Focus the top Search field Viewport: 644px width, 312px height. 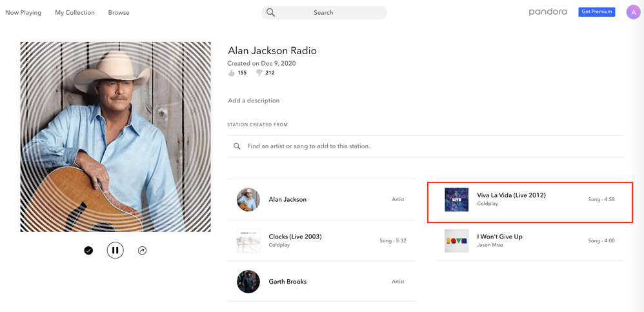[329, 12]
